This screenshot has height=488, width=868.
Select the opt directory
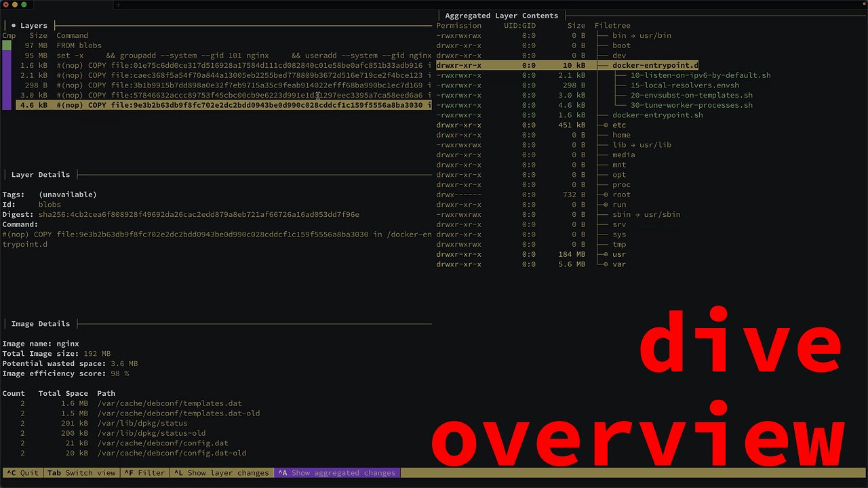pyautogui.click(x=619, y=175)
